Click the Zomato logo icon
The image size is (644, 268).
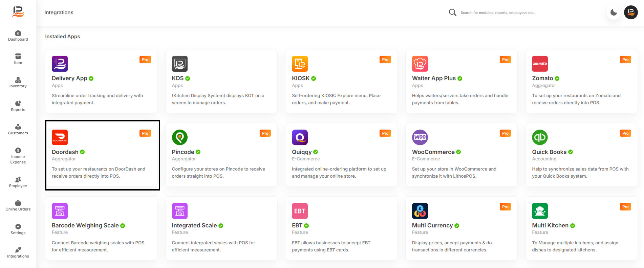click(x=540, y=64)
